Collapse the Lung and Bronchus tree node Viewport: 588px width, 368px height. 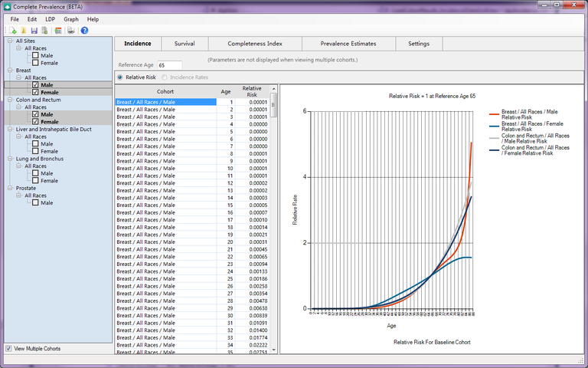pos(10,159)
